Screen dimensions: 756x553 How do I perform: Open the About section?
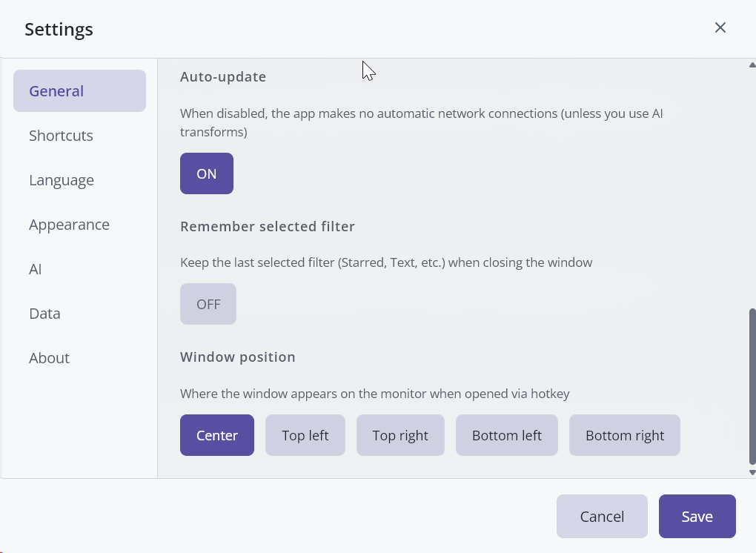49,358
